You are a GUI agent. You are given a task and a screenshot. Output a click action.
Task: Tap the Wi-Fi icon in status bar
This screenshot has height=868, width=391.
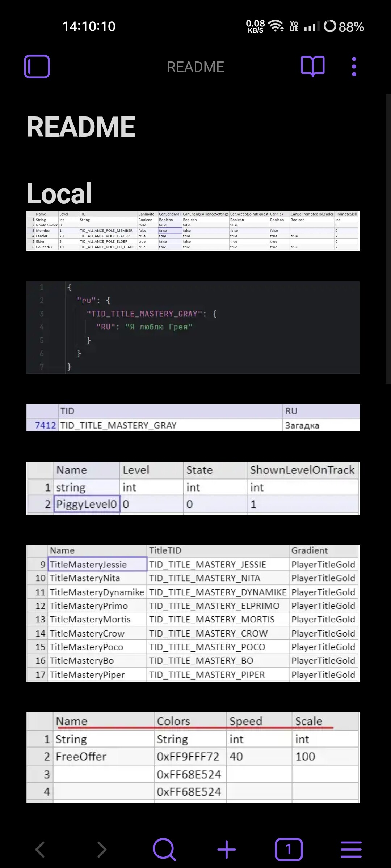(x=276, y=26)
